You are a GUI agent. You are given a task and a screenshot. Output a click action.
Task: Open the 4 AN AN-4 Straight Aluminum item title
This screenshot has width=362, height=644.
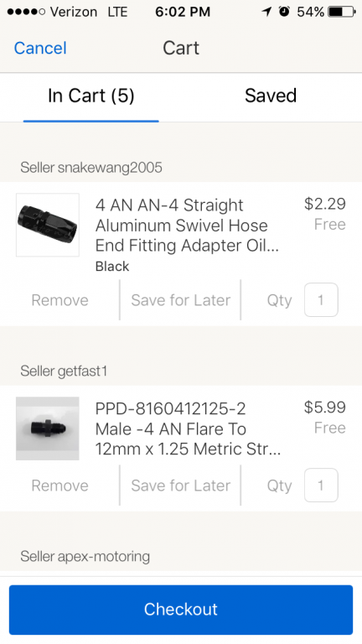(187, 225)
